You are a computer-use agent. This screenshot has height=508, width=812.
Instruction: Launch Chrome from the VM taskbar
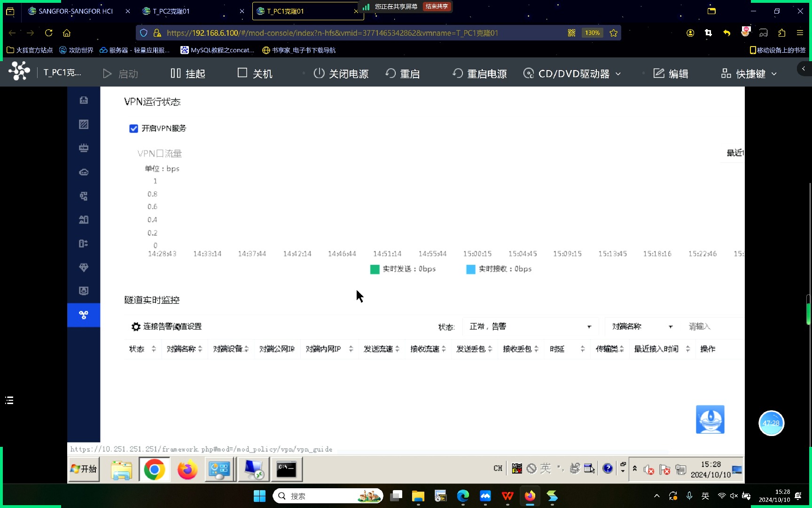(154, 469)
